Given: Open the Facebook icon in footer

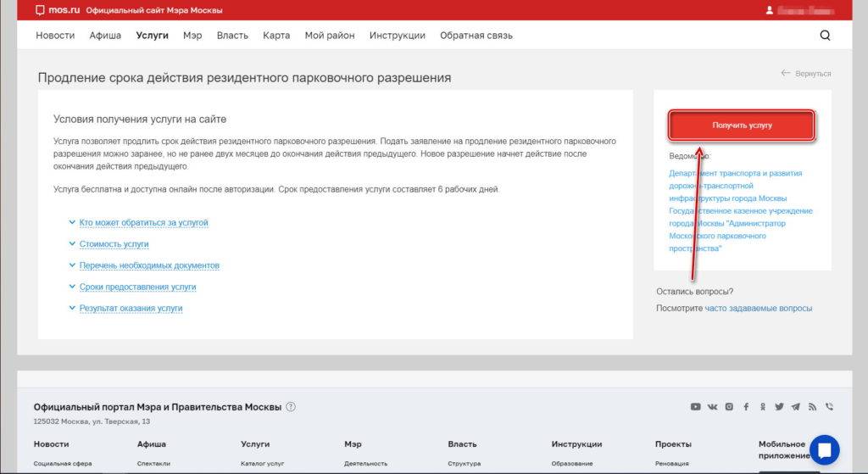Looking at the screenshot, I should coord(746,407).
